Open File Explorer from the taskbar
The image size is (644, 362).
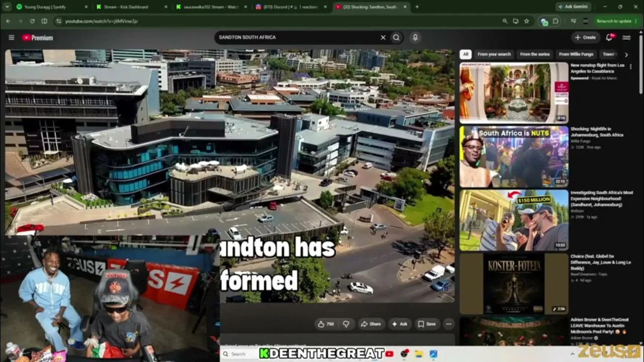[x=419, y=354]
